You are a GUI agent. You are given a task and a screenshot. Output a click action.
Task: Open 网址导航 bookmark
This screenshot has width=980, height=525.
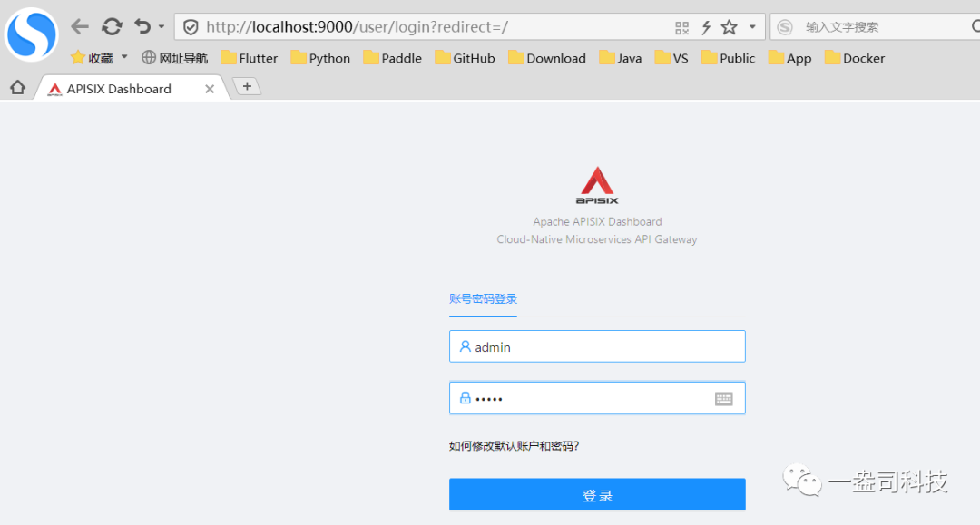pyautogui.click(x=174, y=58)
